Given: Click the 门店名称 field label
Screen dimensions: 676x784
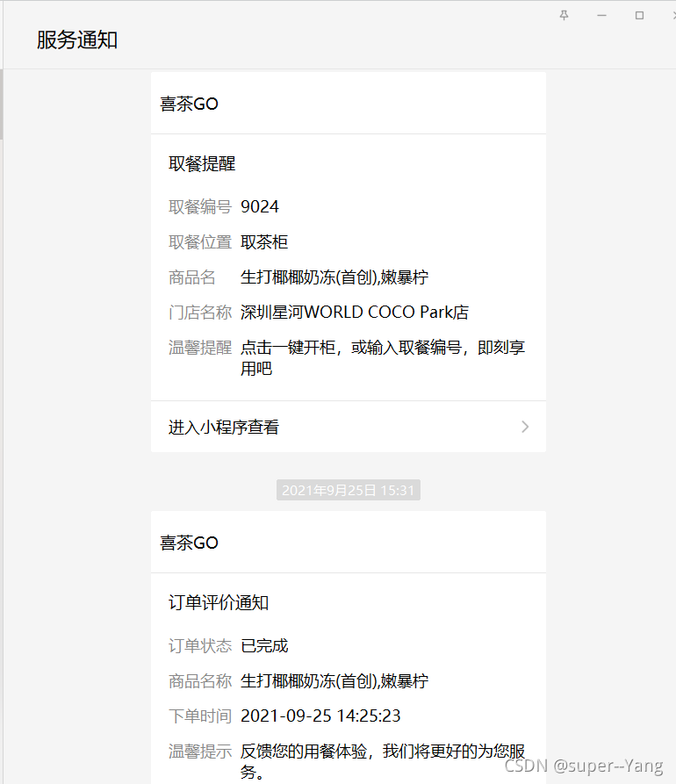Looking at the screenshot, I should 200,312.
